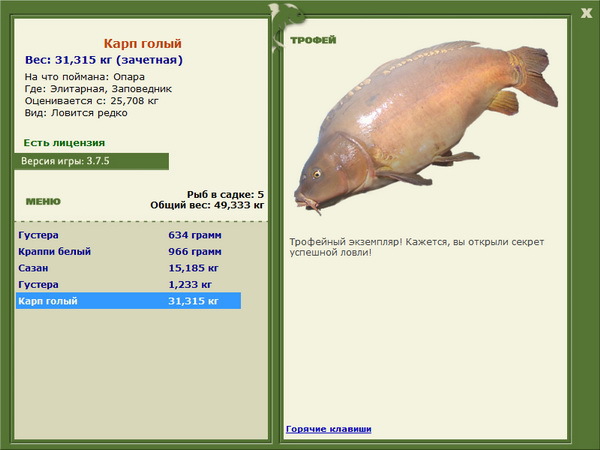Click the На что поймана: Опара line
600x450 pixels.
pyautogui.click(x=85, y=77)
